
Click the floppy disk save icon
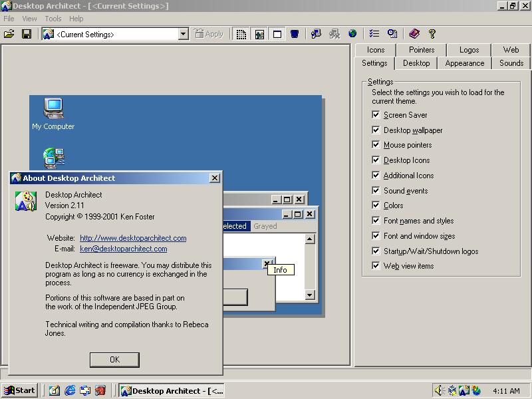click(x=27, y=34)
